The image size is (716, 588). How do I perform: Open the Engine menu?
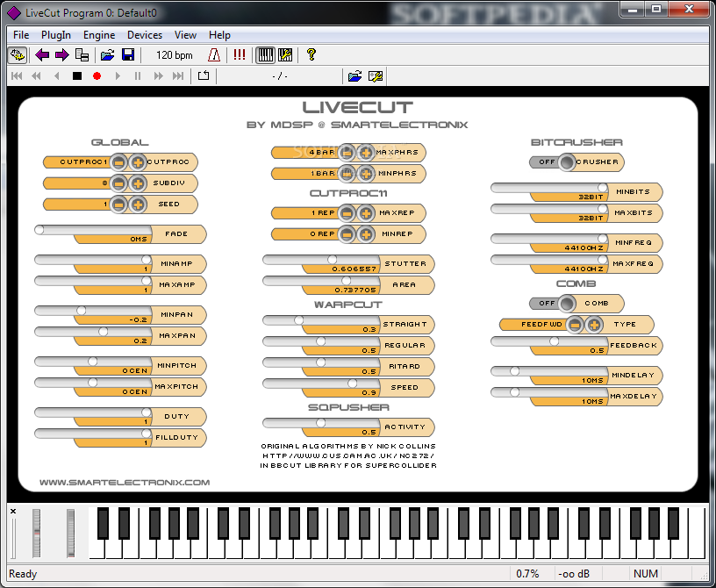tap(99, 35)
